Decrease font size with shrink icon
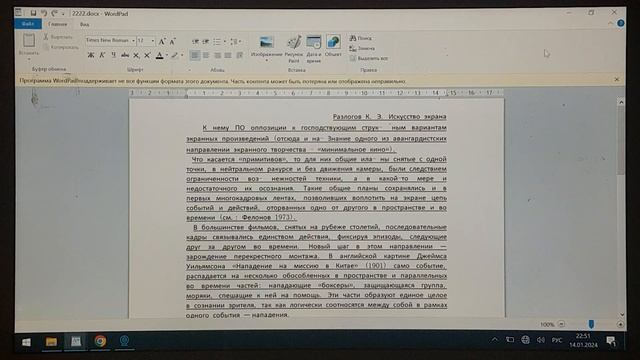Image resolution: width=640 pixels, height=360 pixels. [x=173, y=41]
